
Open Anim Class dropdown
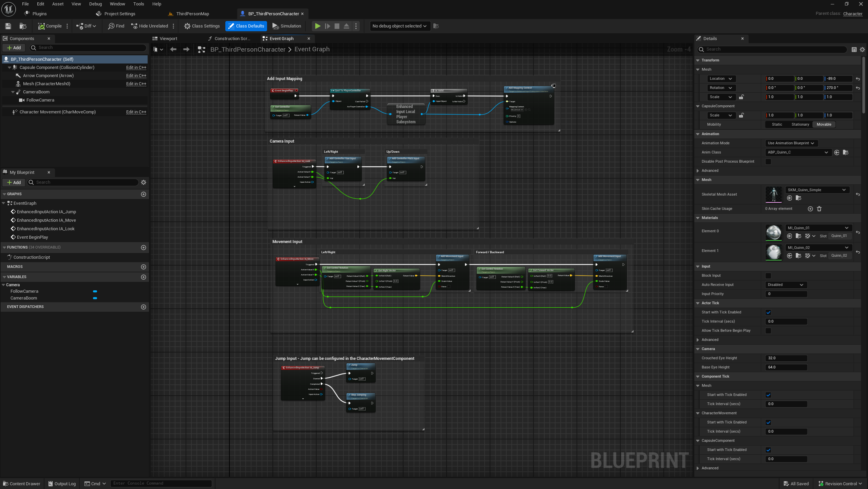click(798, 152)
